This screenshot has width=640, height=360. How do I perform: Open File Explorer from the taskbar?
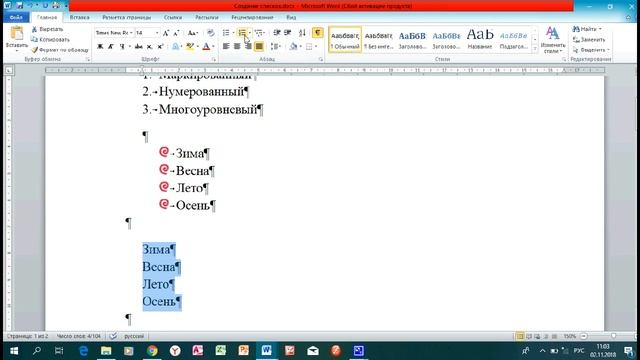[x=106, y=351]
